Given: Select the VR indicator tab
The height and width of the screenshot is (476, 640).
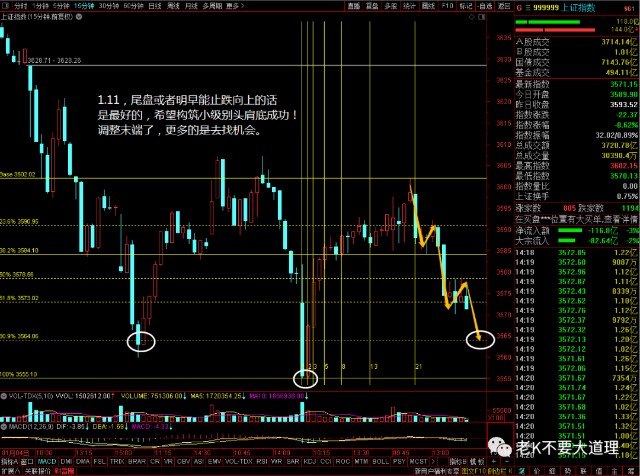Looking at the screenshot, I should (169, 461).
